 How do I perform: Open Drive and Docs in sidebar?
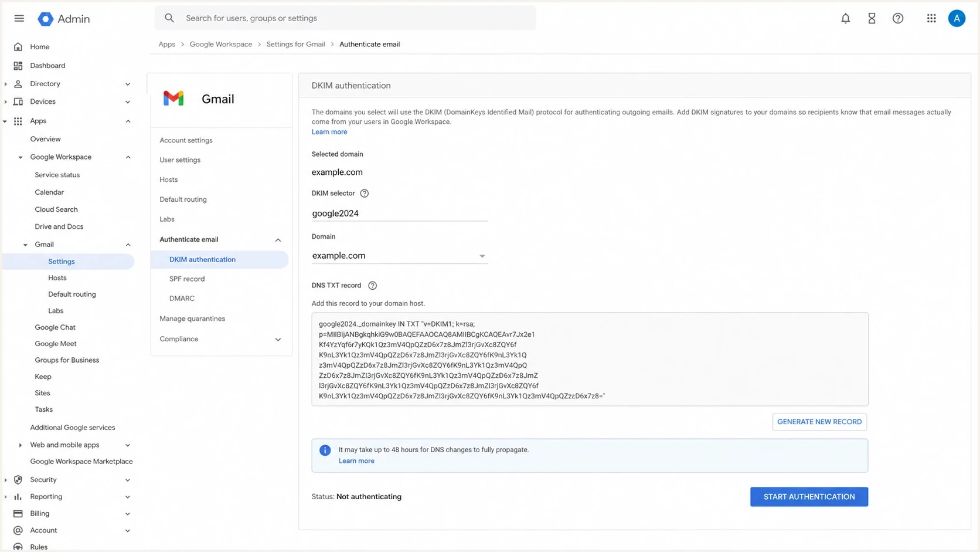point(59,226)
